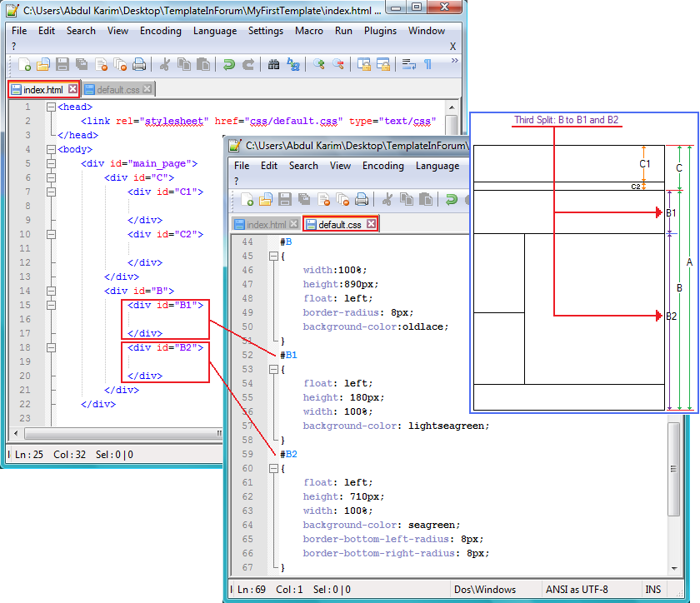Click the horizontal scrollbar in index.html editor

(x=117, y=434)
